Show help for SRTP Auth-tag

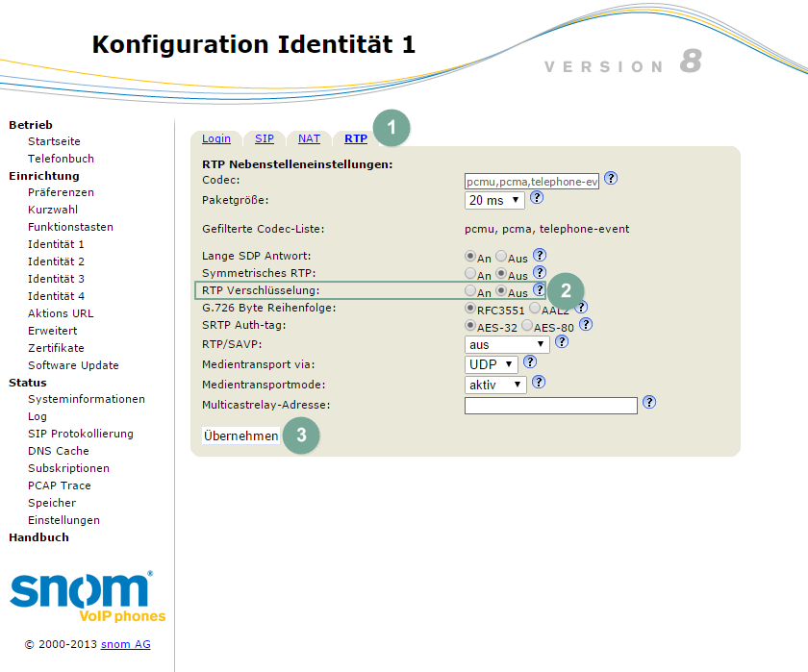coord(586,325)
